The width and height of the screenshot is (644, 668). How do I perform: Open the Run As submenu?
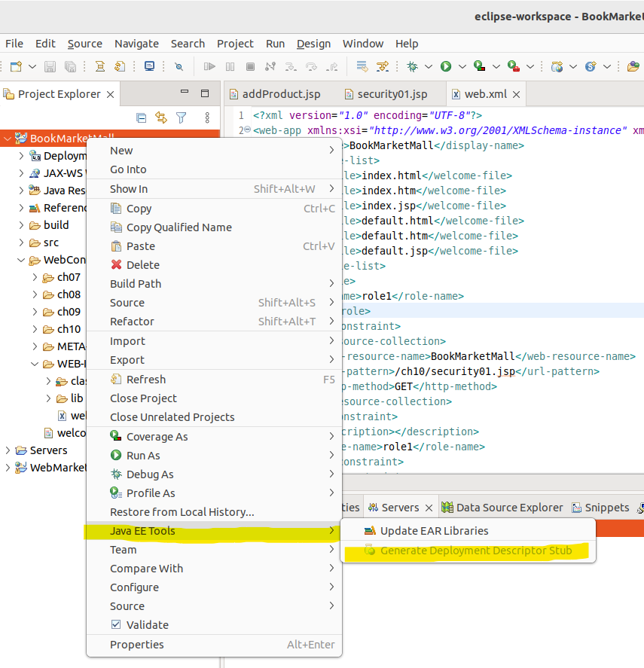coord(214,456)
